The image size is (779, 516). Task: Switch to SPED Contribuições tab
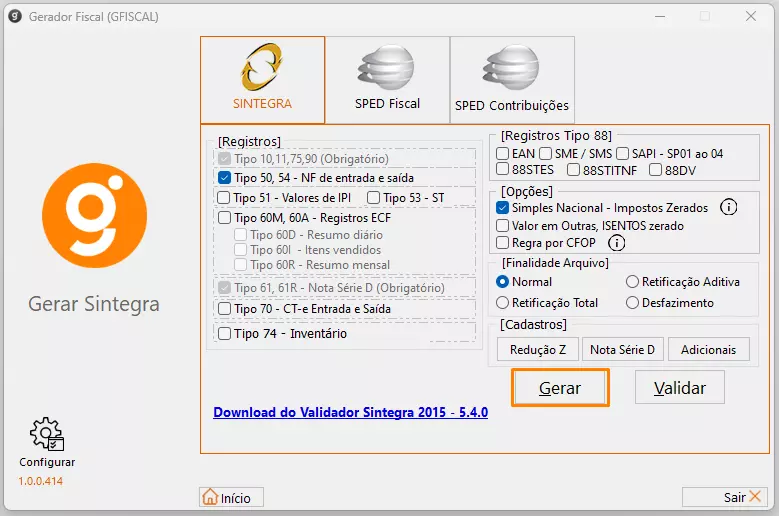coord(512,79)
